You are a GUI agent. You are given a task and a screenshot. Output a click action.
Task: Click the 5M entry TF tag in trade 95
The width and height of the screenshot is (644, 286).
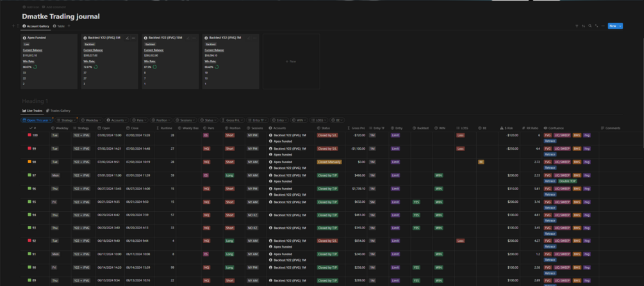(372, 202)
